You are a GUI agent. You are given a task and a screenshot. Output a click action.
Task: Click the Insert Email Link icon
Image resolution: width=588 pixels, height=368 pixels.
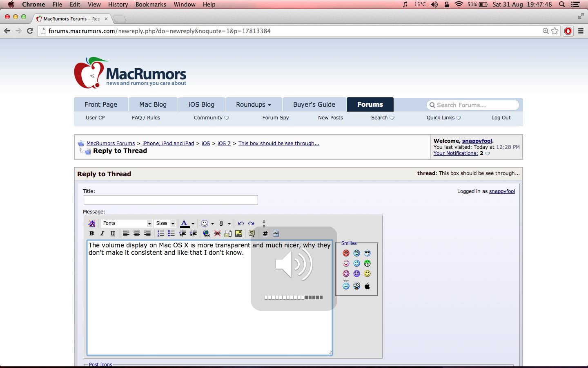click(x=228, y=233)
